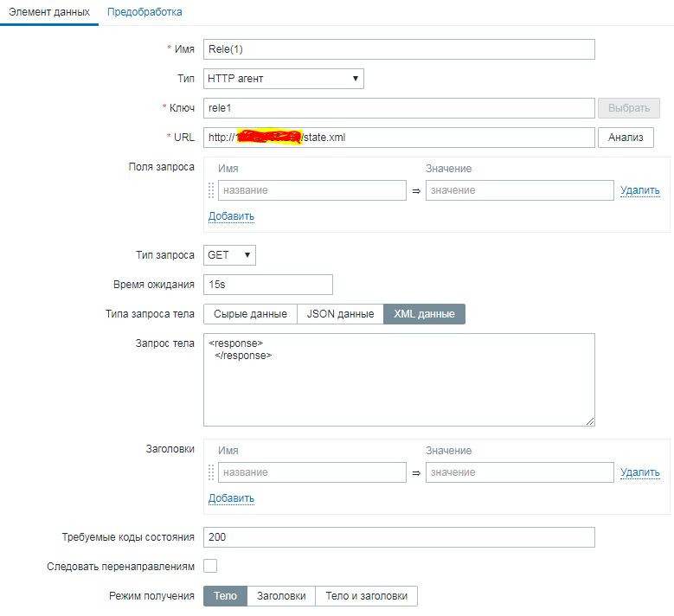Focus the Имя field containing Rele(1)
The height and width of the screenshot is (616, 674).
tap(399, 49)
